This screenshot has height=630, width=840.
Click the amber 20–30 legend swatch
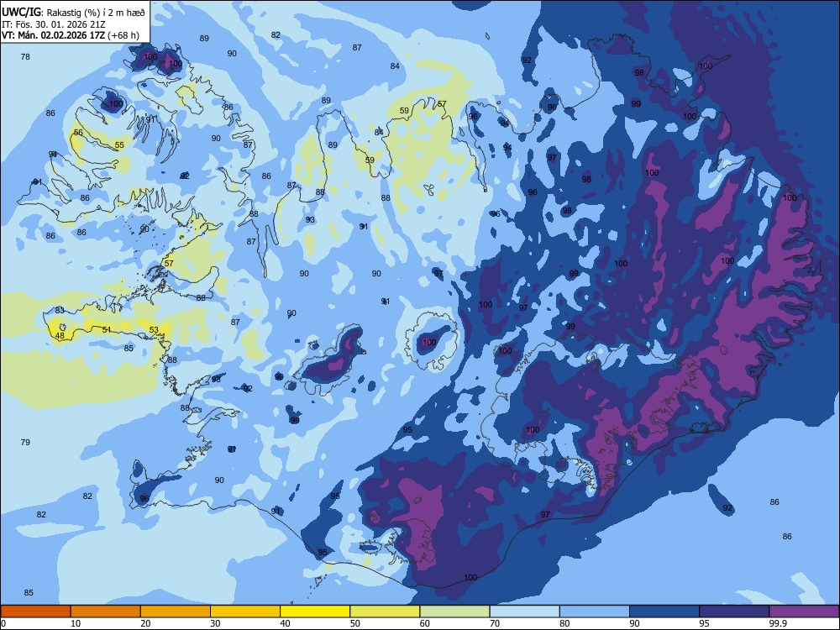pos(176,612)
